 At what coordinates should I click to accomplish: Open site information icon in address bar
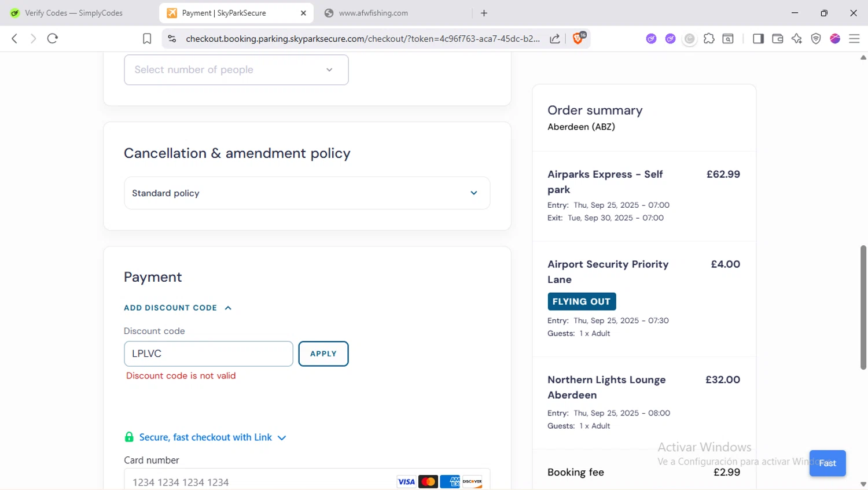pyautogui.click(x=172, y=39)
